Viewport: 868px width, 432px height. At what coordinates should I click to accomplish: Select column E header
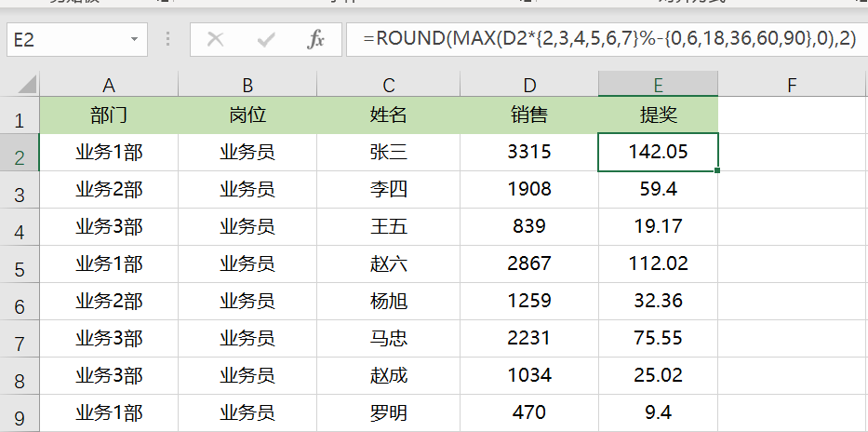pyautogui.click(x=658, y=85)
